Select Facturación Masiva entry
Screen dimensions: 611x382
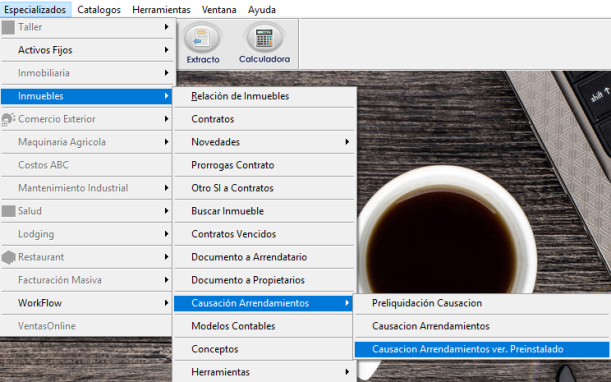(x=87, y=280)
